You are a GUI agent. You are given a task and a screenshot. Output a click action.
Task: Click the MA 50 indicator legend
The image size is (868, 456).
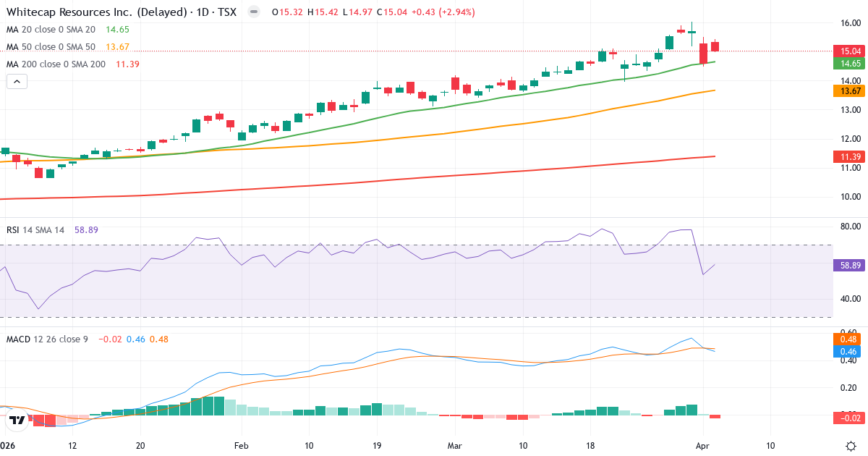click(51, 46)
